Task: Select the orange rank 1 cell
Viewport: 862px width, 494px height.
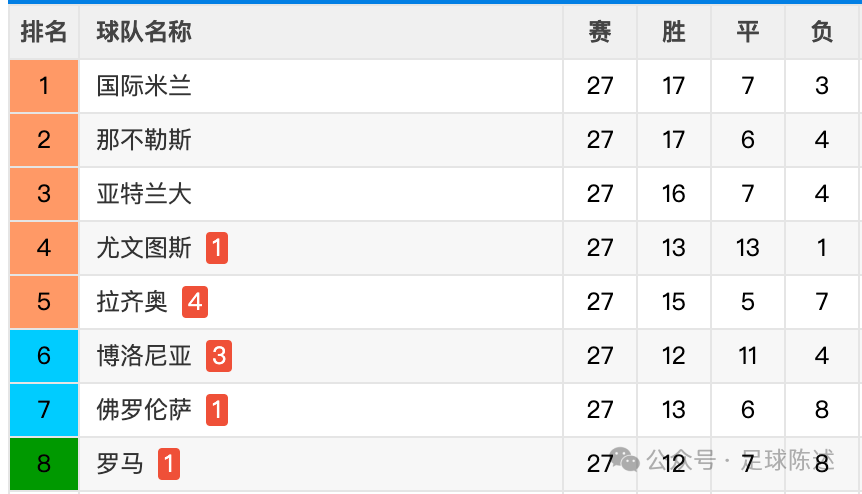Action: pyautogui.click(x=44, y=86)
